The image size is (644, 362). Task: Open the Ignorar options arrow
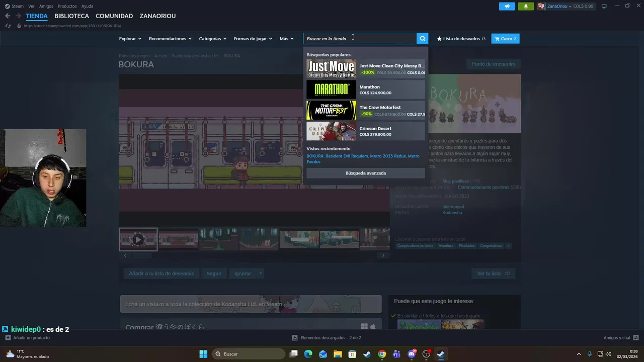pos(260,274)
